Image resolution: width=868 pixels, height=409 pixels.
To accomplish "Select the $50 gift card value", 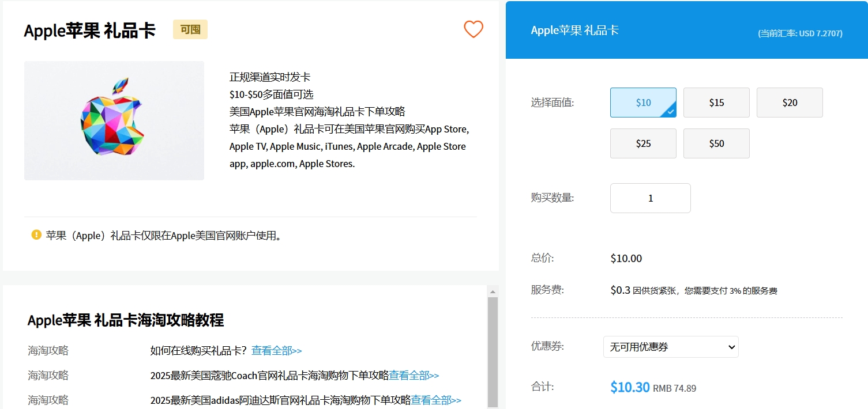I will tap(716, 143).
